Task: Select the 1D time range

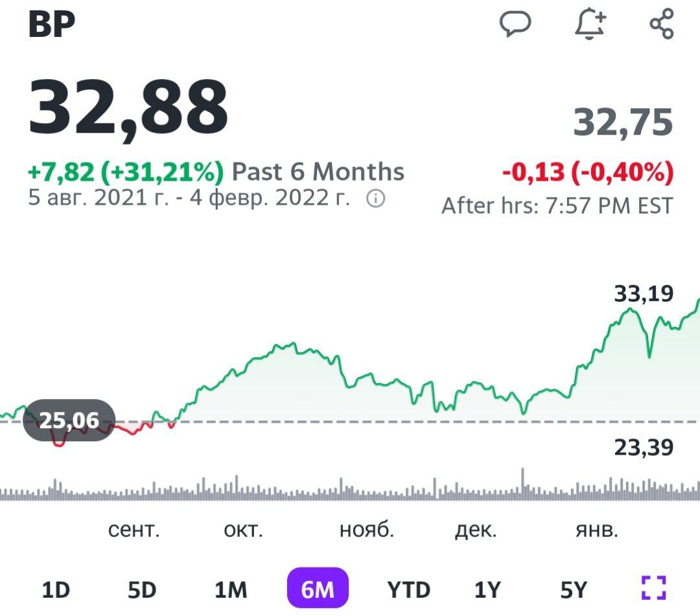Action: 56,589
